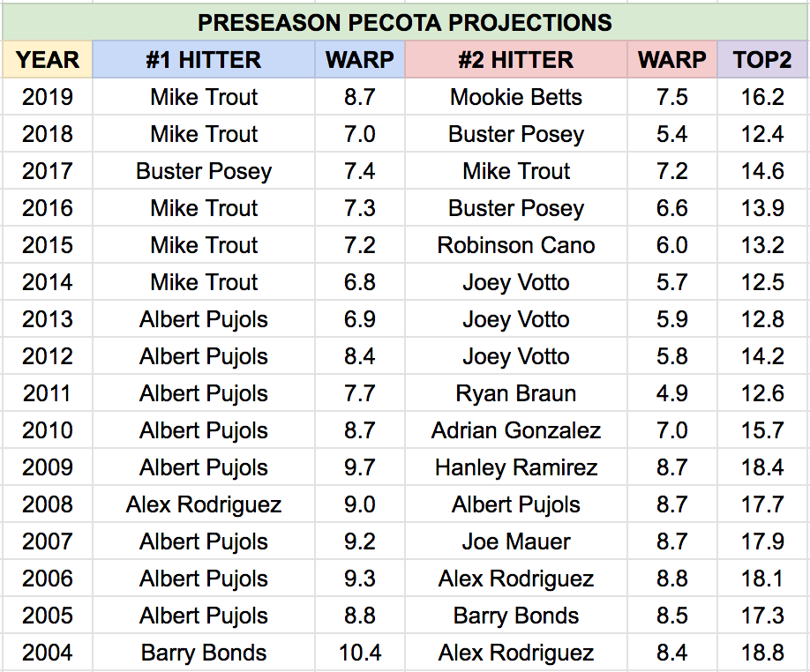Image resolution: width=810 pixels, height=672 pixels.
Task: Click the 2019 year cell
Action: pyautogui.click(x=48, y=97)
